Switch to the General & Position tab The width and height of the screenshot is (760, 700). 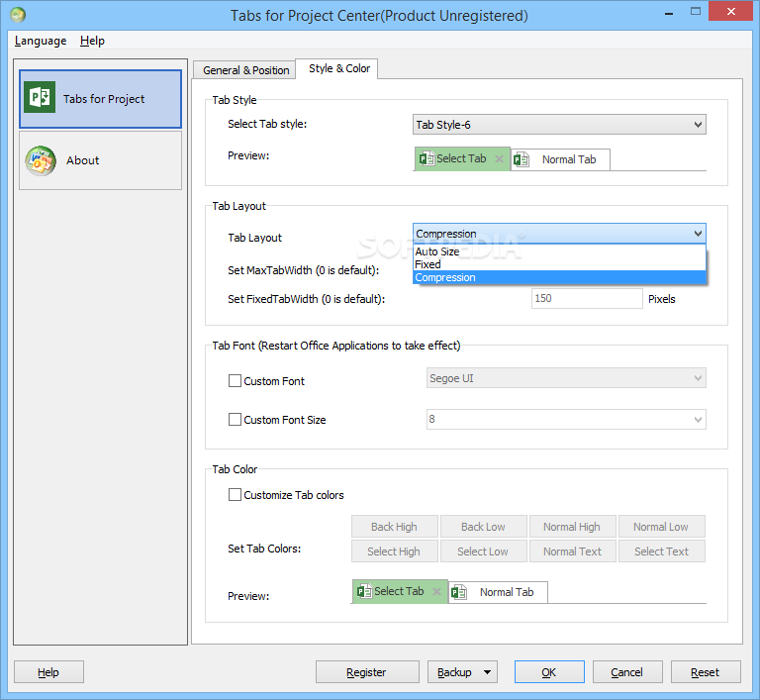246,70
